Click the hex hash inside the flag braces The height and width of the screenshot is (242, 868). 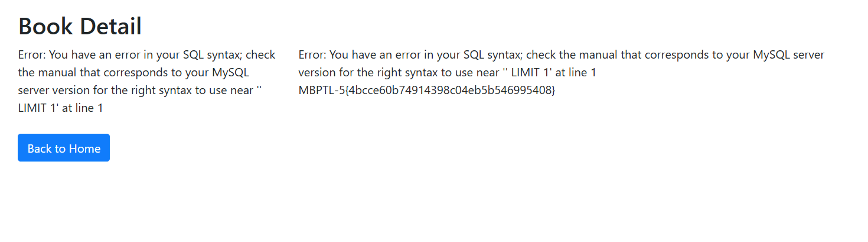pyautogui.click(x=449, y=91)
